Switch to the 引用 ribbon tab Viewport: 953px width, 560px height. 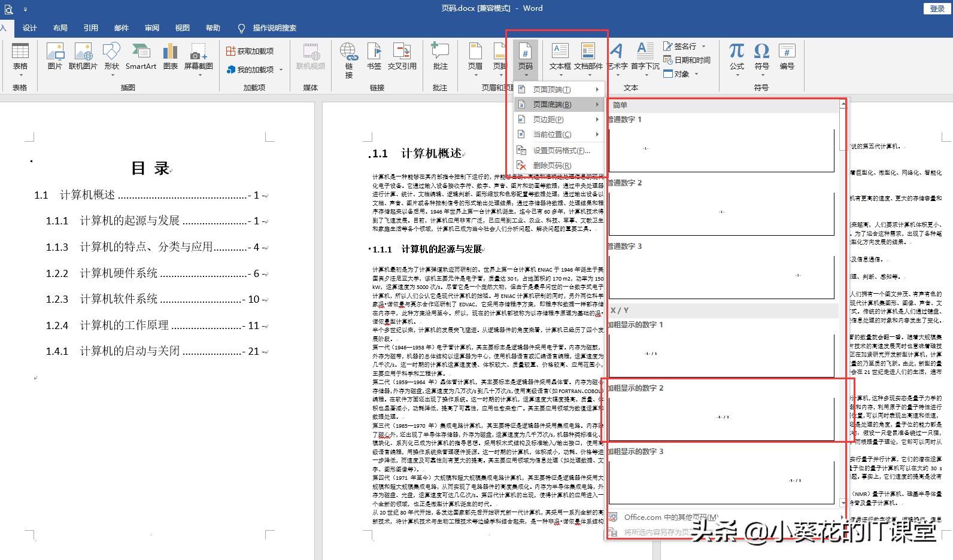(x=91, y=28)
